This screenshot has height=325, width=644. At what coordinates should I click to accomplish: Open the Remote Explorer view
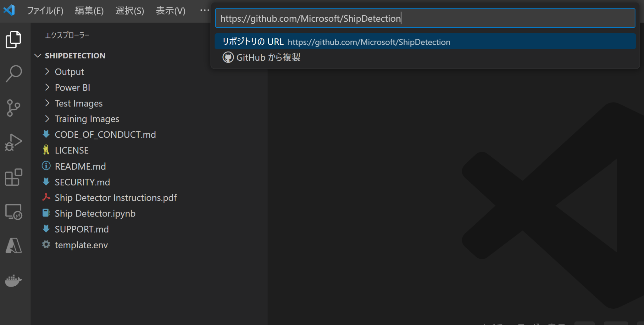[x=14, y=212]
